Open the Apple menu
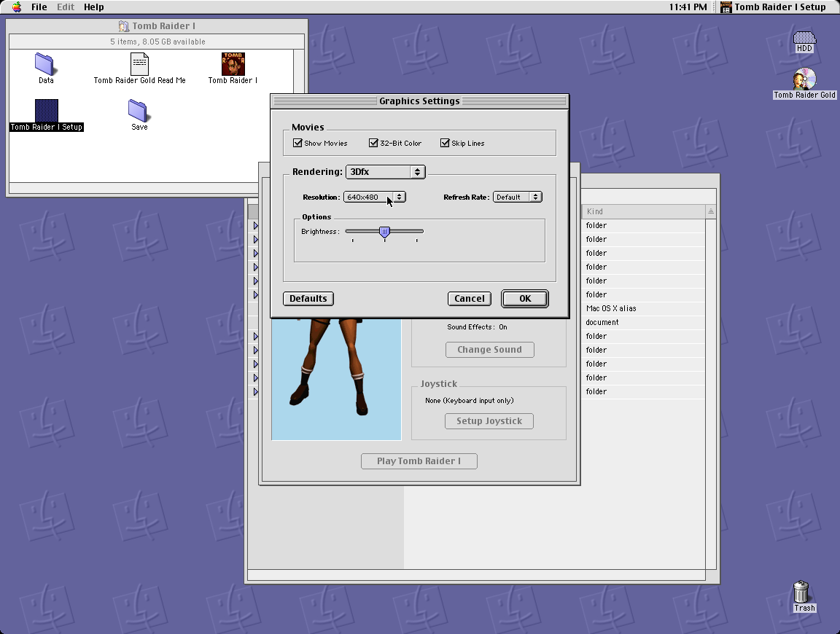The width and height of the screenshot is (840, 634). pos(17,7)
